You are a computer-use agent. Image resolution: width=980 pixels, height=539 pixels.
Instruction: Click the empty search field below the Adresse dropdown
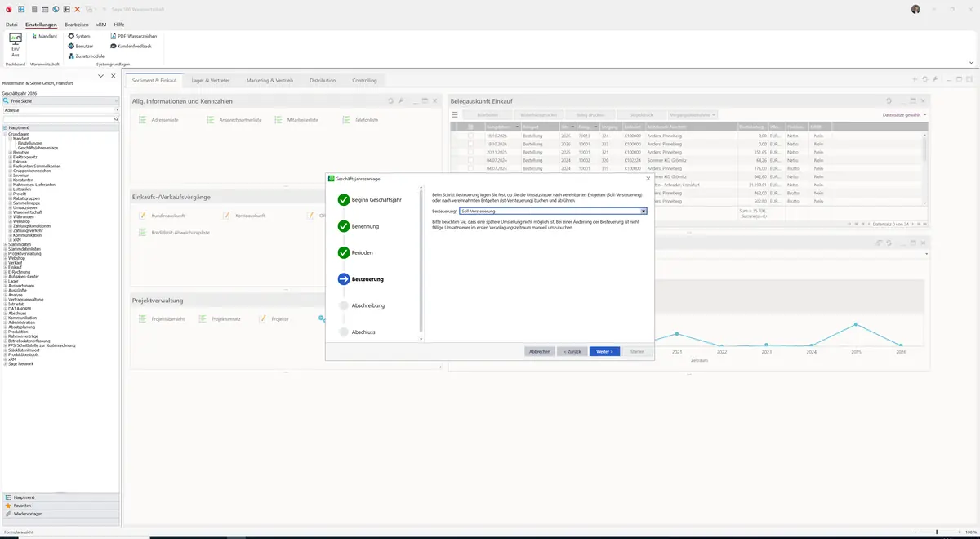(58, 119)
